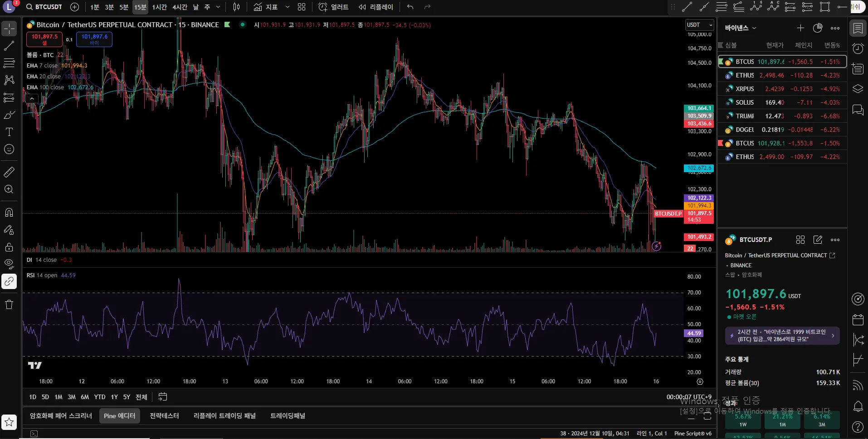Start bar replay with 리플레이
The image size is (868, 439).
pyautogui.click(x=376, y=7)
